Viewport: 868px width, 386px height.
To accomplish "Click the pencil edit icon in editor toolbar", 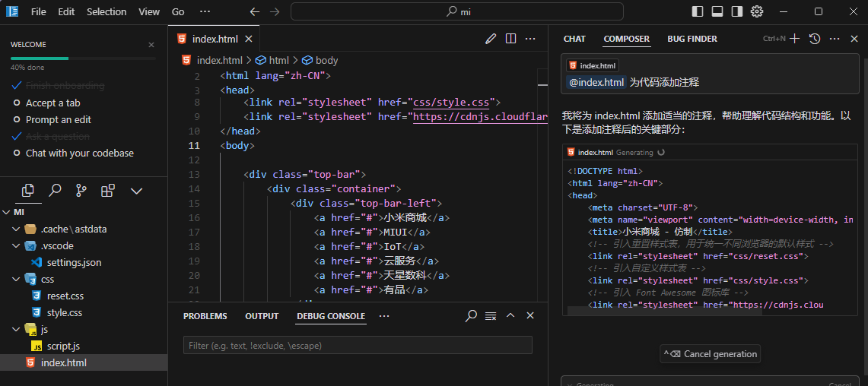I will (491, 39).
